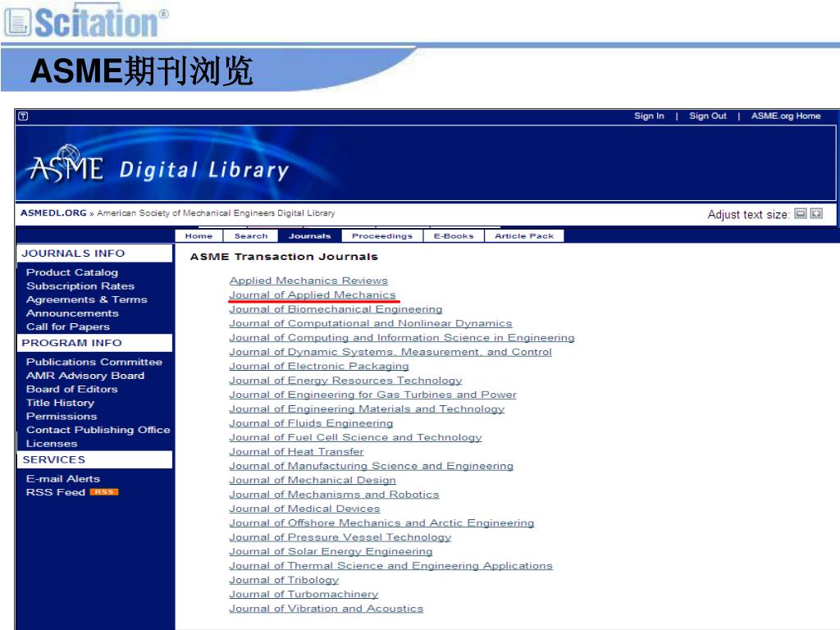
Task: Open the RSS Feed link
Action: (x=56, y=492)
